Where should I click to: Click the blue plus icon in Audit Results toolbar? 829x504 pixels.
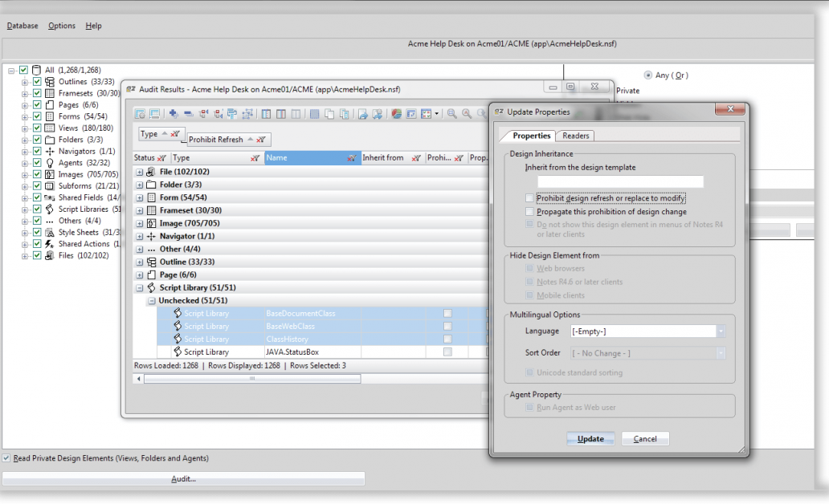pyautogui.click(x=173, y=114)
